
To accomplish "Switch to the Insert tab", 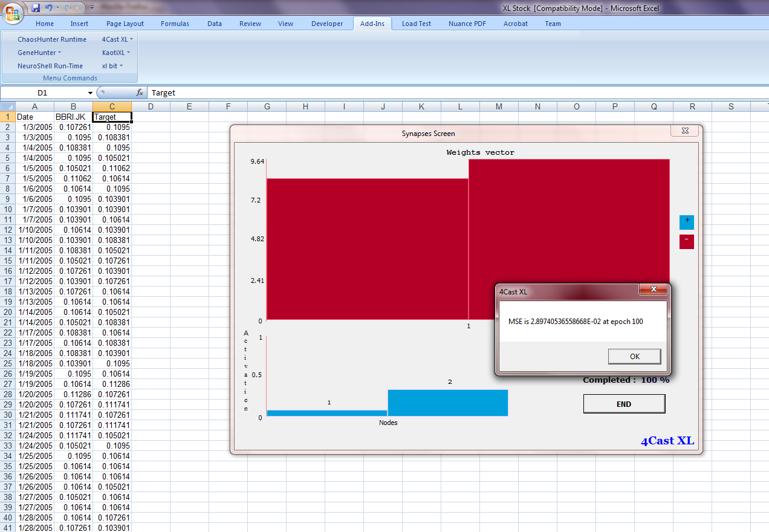I will click(79, 24).
